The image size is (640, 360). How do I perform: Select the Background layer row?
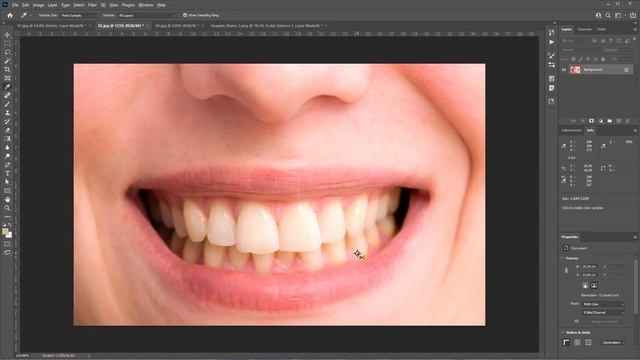[x=598, y=70]
